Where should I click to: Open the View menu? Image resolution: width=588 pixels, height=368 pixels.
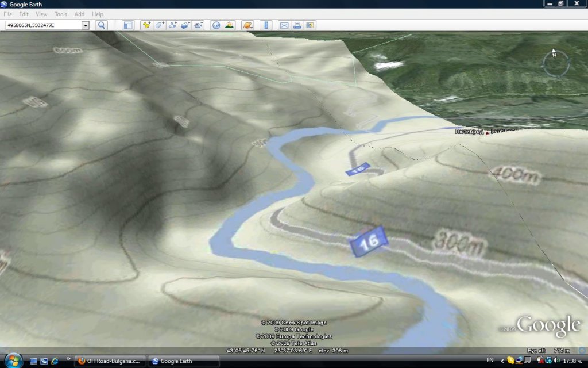41,14
